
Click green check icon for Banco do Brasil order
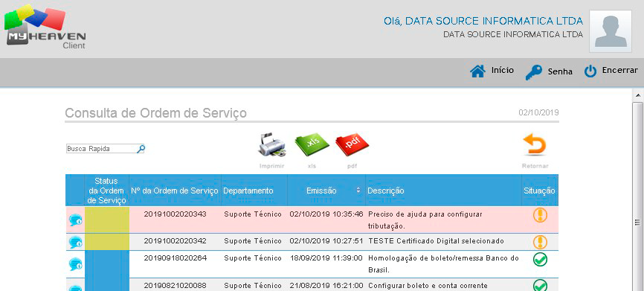540,259
